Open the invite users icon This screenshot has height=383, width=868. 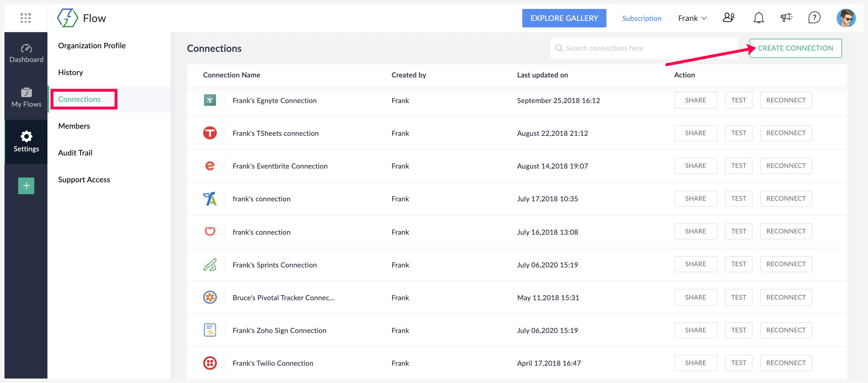728,18
